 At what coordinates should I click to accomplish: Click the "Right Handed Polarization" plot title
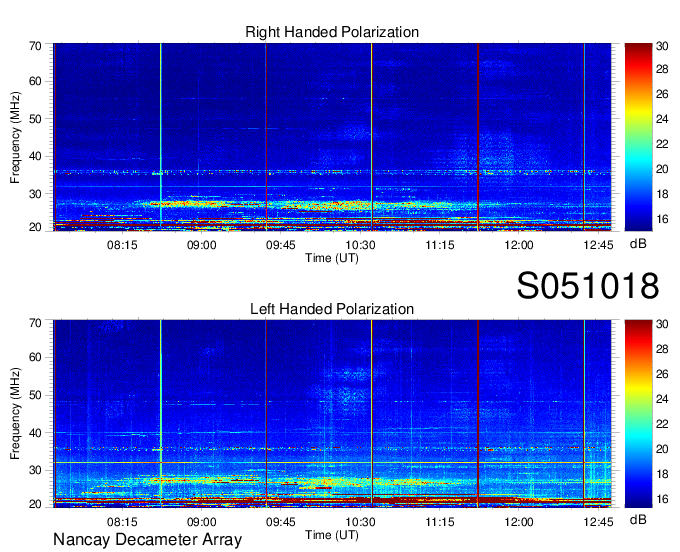tap(332, 32)
